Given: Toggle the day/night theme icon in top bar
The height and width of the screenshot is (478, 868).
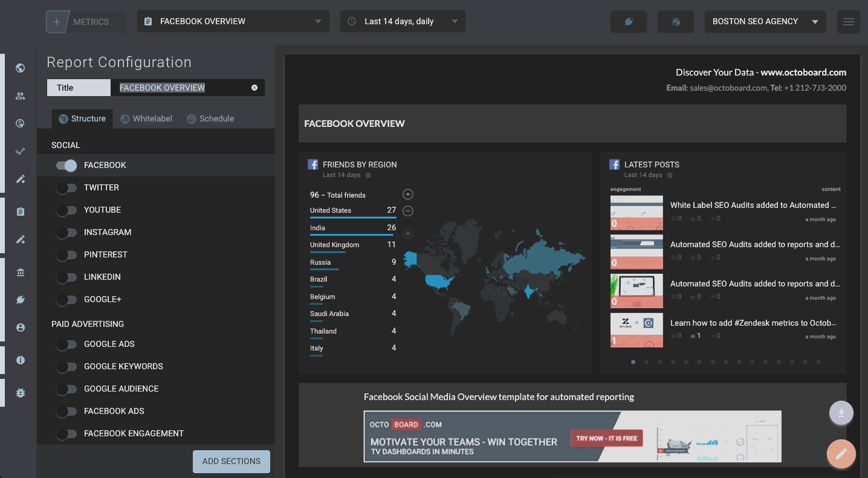Looking at the screenshot, I should pos(676,22).
